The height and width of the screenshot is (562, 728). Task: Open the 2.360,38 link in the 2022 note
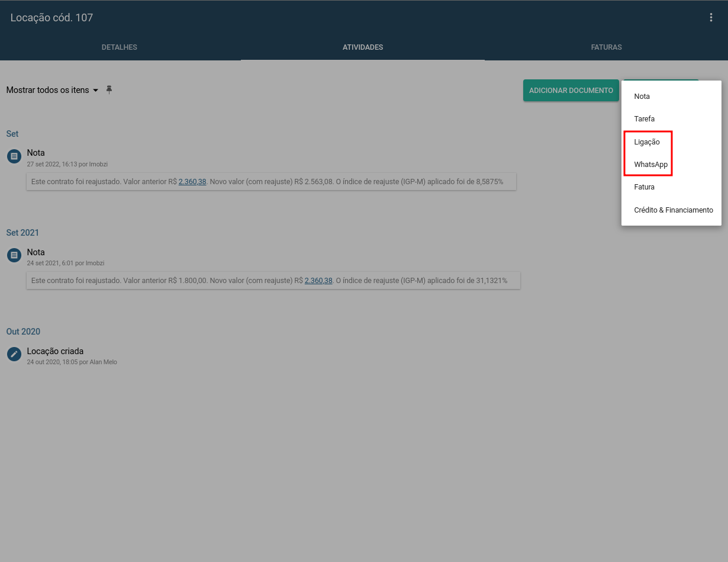click(x=192, y=182)
